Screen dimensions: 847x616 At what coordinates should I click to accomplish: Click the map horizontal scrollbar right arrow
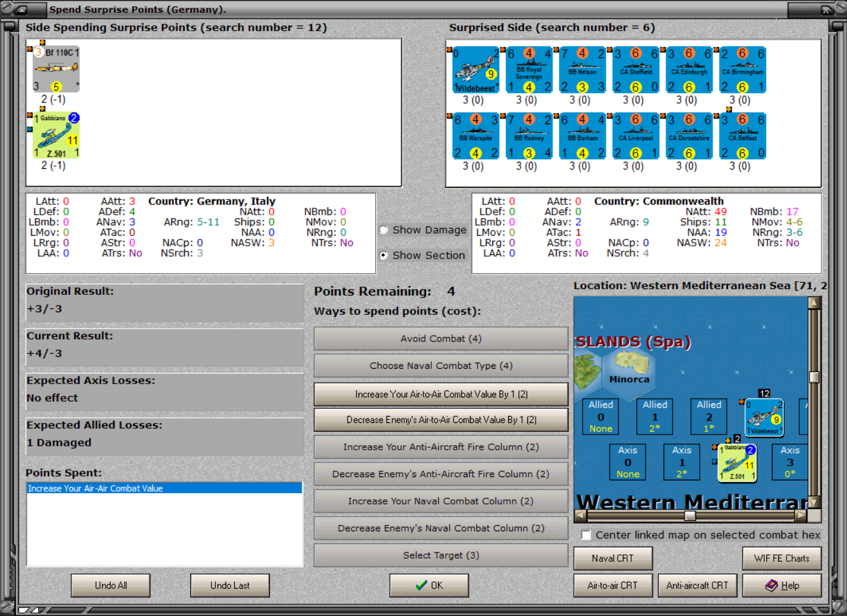tap(801, 515)
